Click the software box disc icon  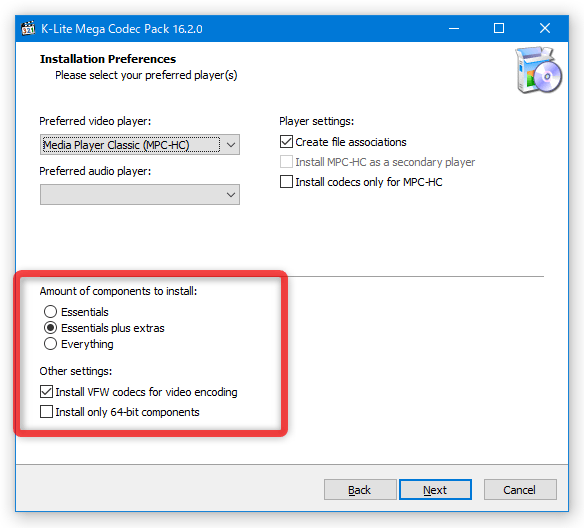[539, 70]
